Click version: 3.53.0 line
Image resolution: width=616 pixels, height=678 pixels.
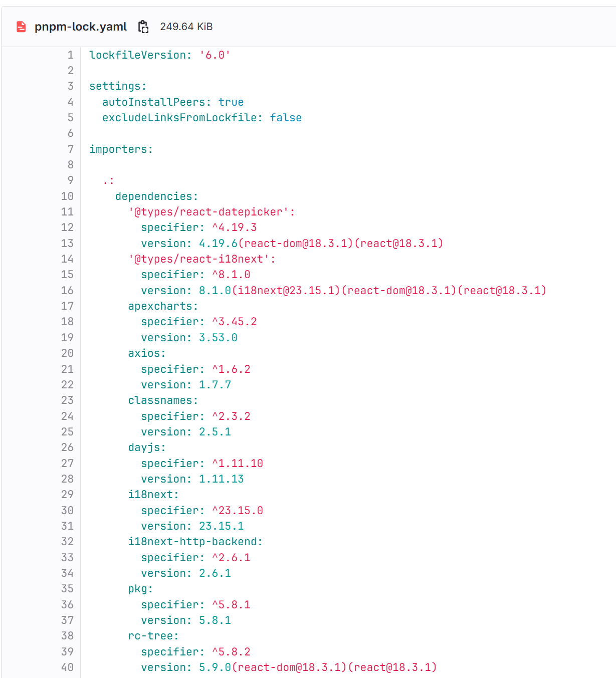(189, 337)
